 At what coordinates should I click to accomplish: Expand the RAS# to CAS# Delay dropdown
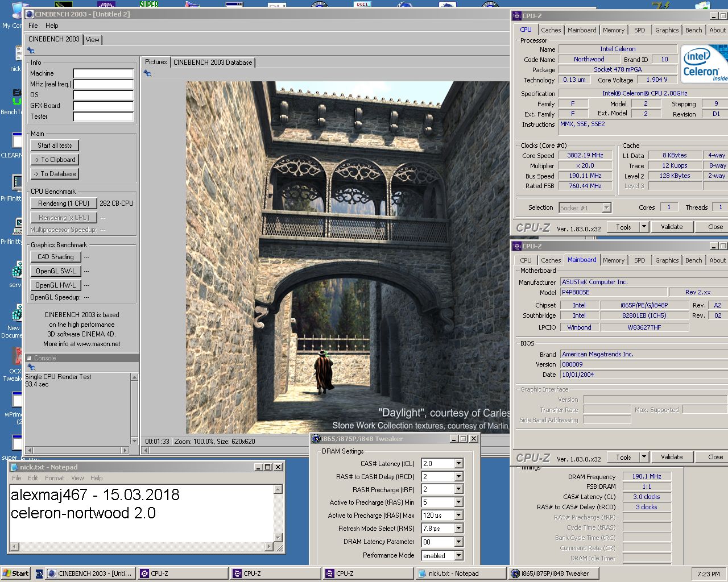pyautogui.click(x=458, y=477)
